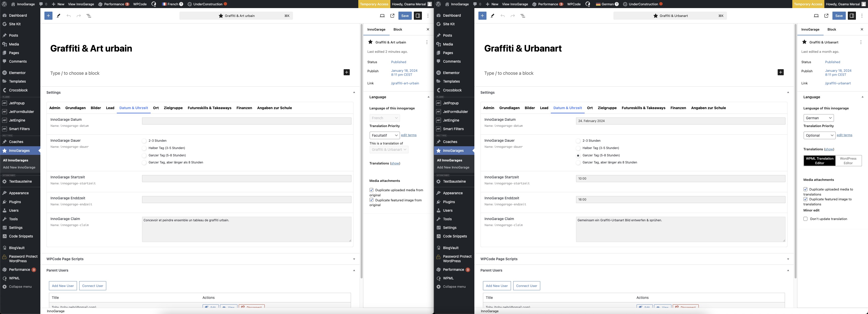Click InnoGarage Datum field showing 24. February 2024
Image resolution: width=868 pixels, height=314 pixels.
pyautogui.click(x=681, y=121)
